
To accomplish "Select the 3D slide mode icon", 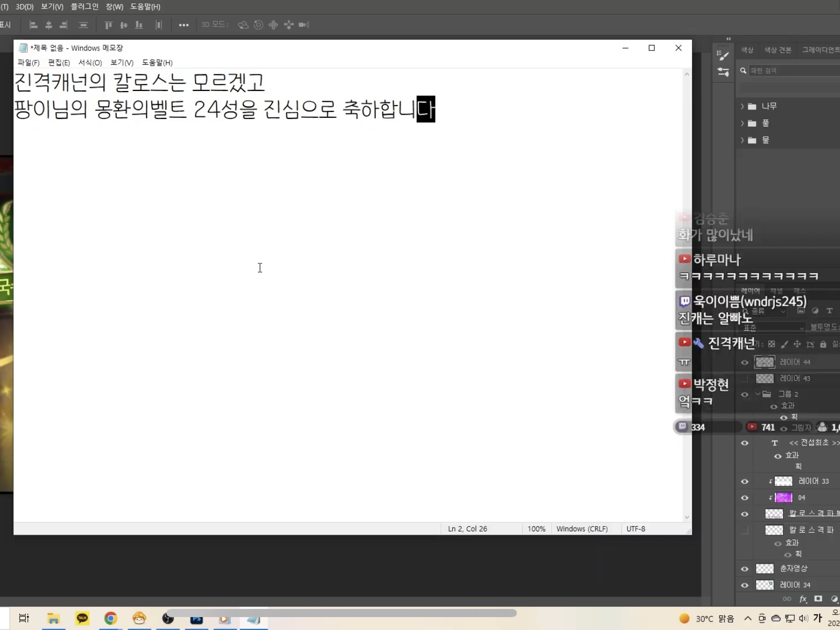I will point(289,25).
